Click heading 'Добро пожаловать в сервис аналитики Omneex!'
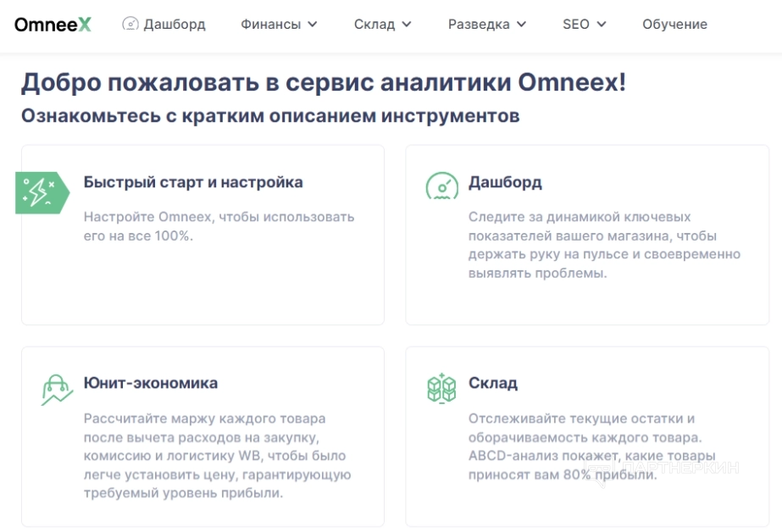The image size is (782, 532). pos(324,82)
